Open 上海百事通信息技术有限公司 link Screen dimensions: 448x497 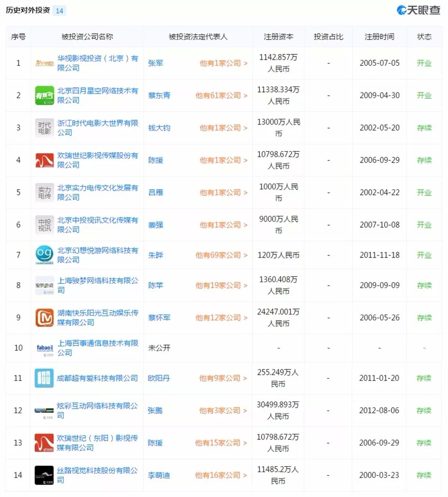click(x=98, y=348)
